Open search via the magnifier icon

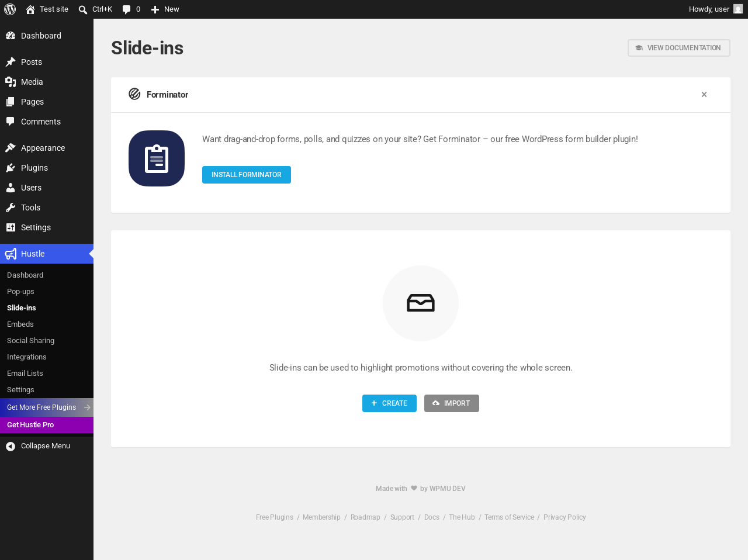[x=83, y=9]
